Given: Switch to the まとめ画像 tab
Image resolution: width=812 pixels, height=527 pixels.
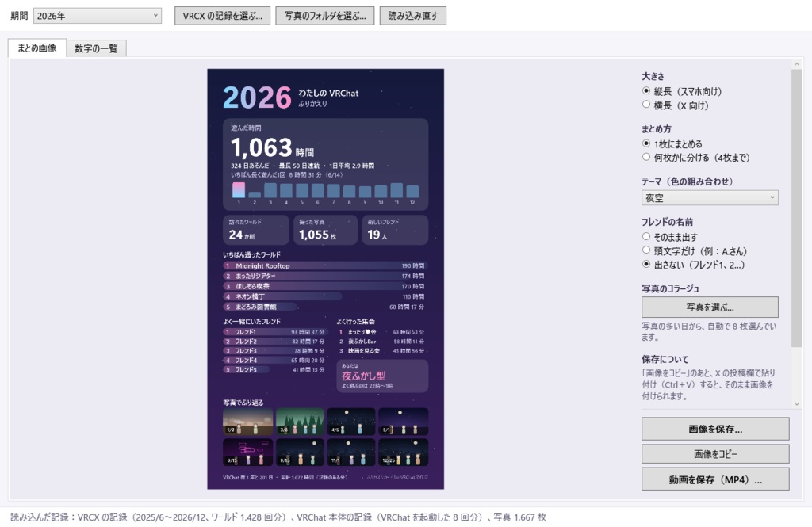Looking at the screenshot, I should [x=36, y=48].
